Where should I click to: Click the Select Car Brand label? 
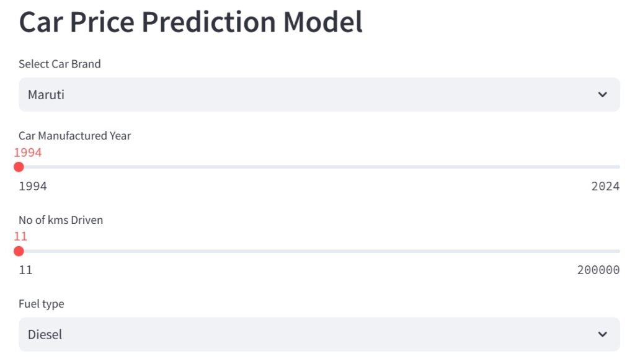click(x=60, y=64)
